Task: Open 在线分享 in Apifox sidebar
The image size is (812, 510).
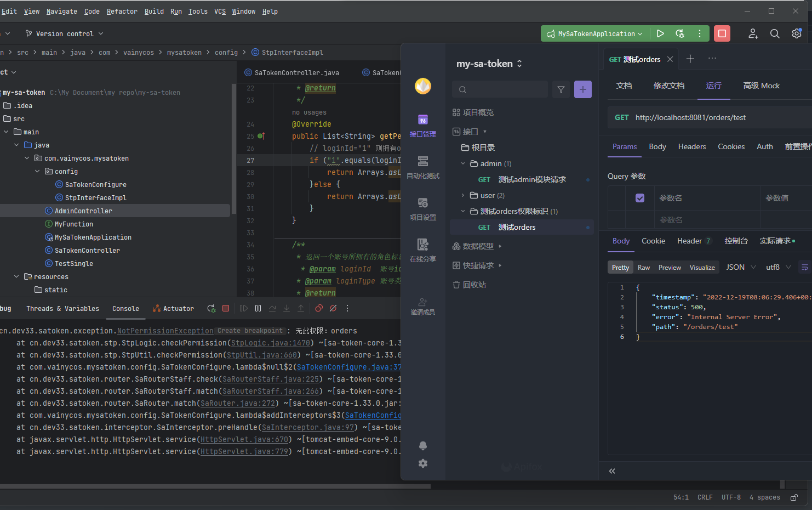Action: click(423, 251)
